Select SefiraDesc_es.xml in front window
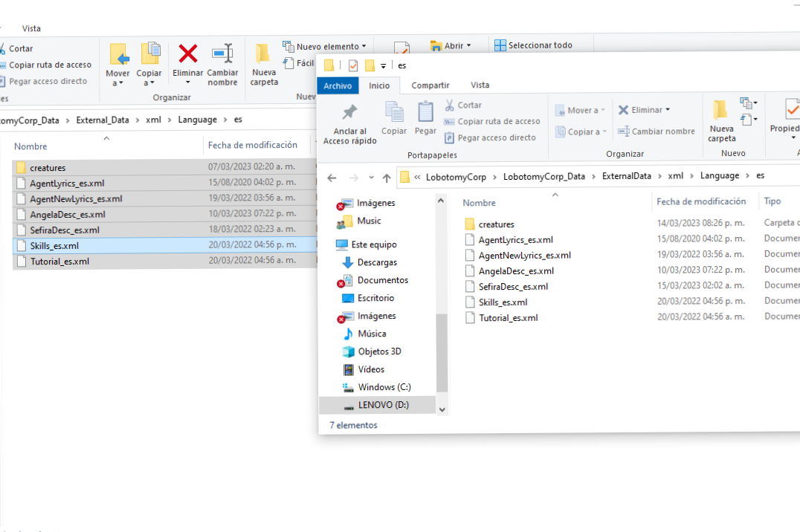Screen dimensions: 800x532 pyautogui.click(x=513, y=287)
